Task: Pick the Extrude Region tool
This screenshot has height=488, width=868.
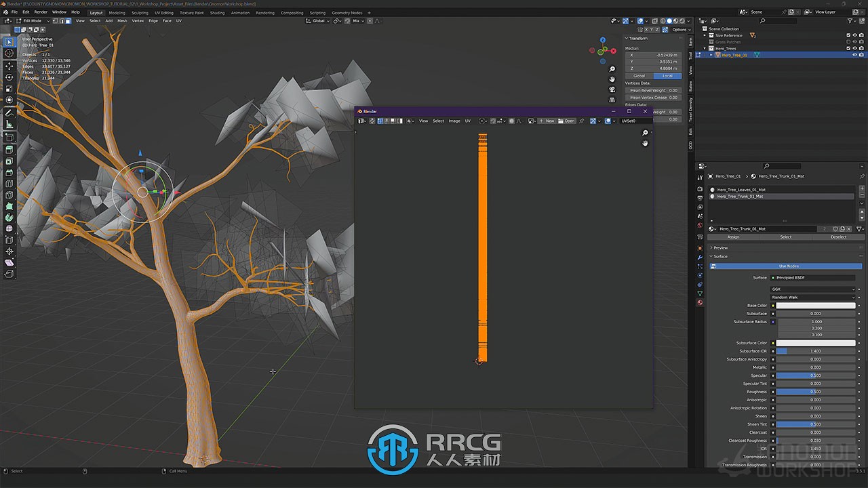Action: [9, 149]
